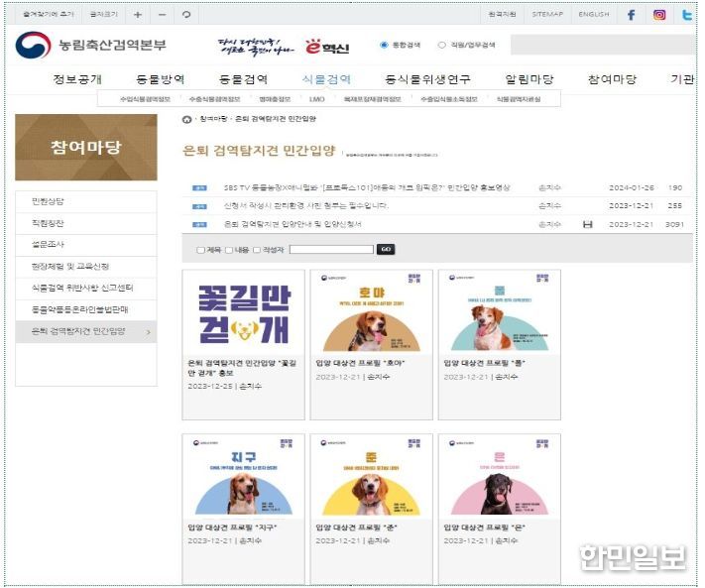
Task: Open the 알림마당 main menu
Action: pos(529,79)
